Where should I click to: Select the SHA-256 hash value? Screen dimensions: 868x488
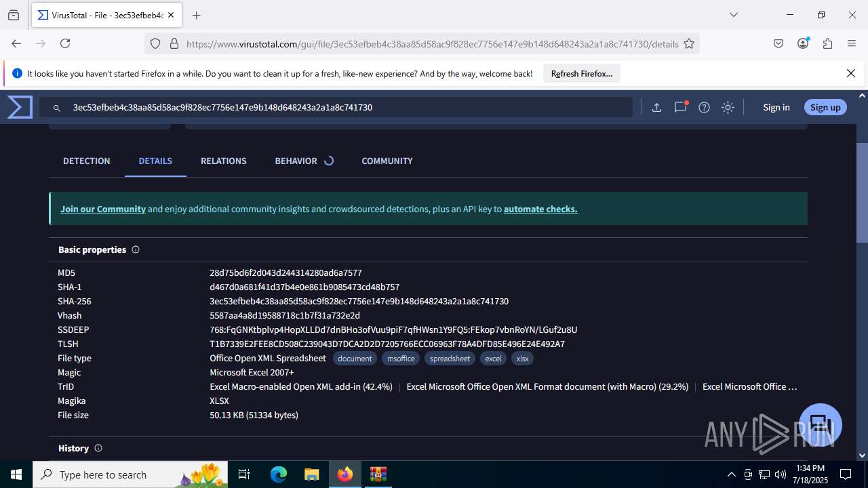[x=359, y=301]
